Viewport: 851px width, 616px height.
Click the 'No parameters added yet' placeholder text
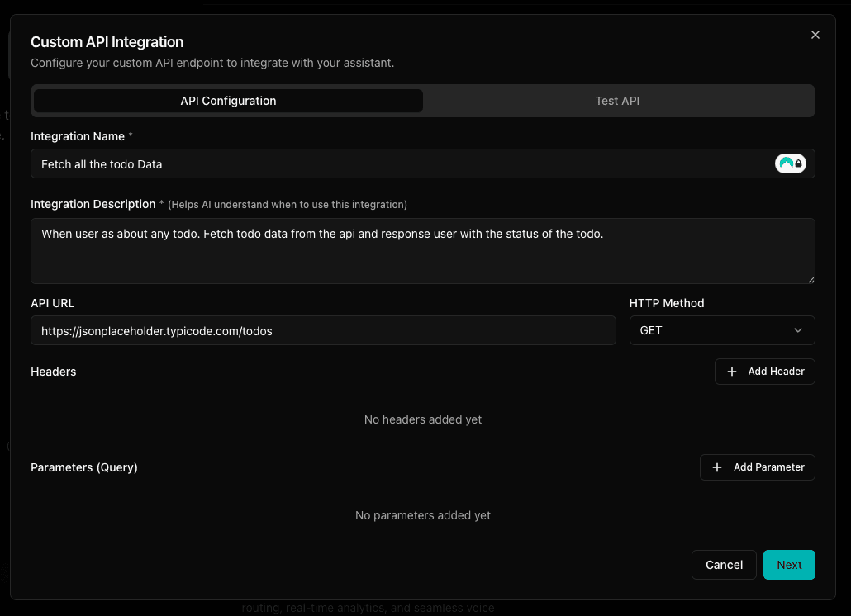(422, 515)
